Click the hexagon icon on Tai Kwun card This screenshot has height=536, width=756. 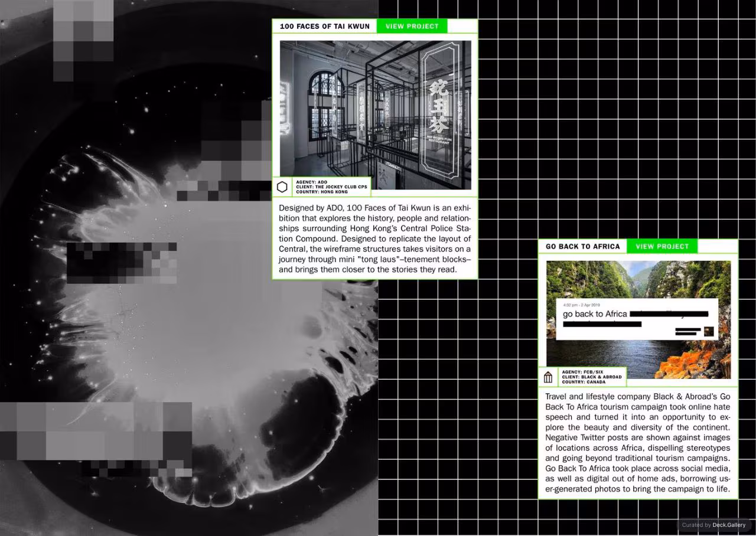point(282,187)
